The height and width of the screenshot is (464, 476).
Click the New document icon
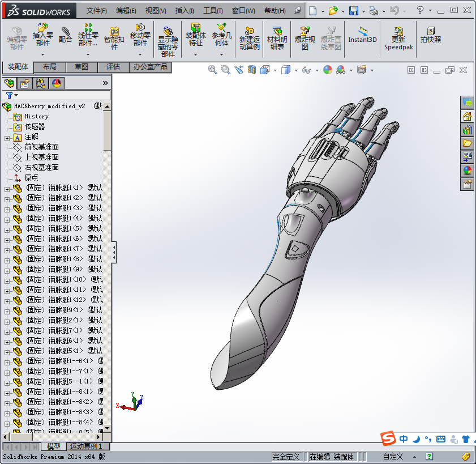point(312,11)
